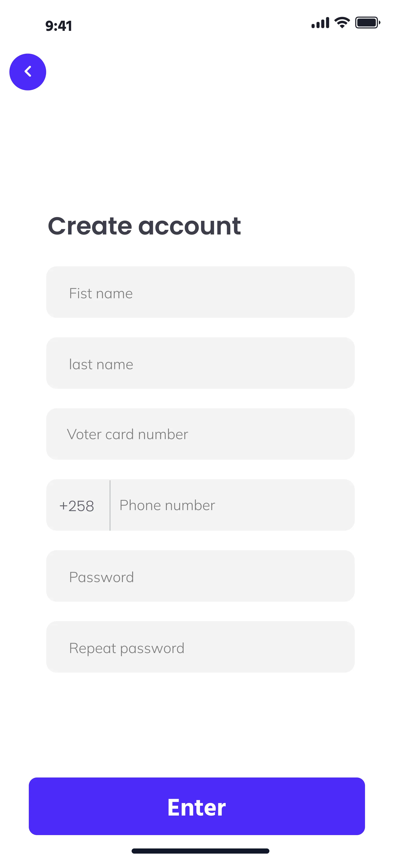Click the word account in the heading
The image size is (401, 868).
point(189,226)
